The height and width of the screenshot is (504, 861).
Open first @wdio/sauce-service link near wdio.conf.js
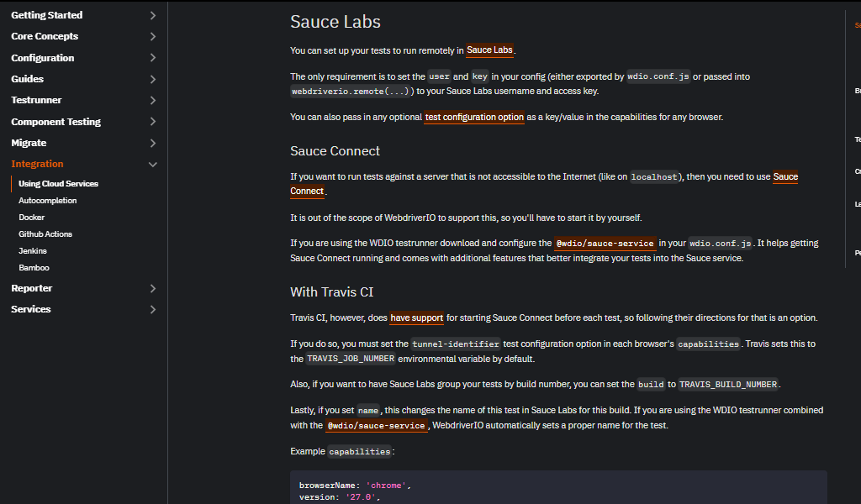tap(605, 244)
